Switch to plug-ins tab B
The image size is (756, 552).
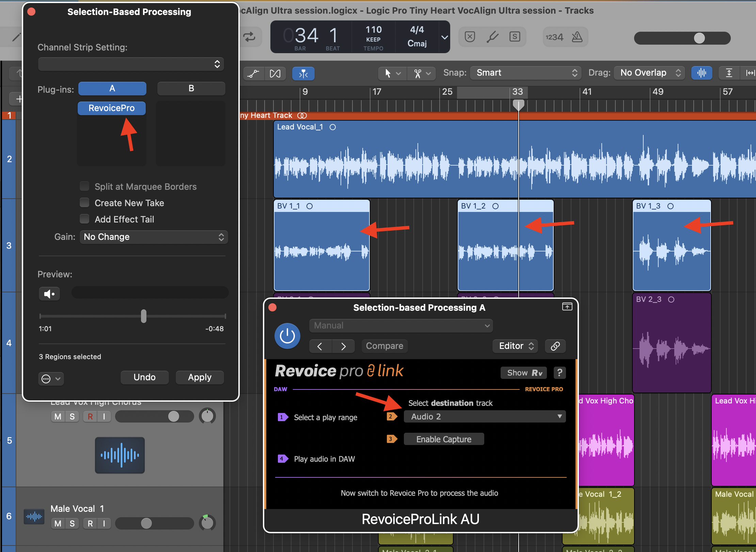coord(191,89)
